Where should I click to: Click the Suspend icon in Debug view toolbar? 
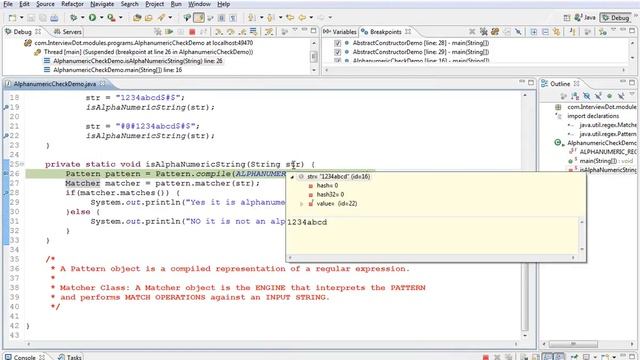click(x=180, y=31)
